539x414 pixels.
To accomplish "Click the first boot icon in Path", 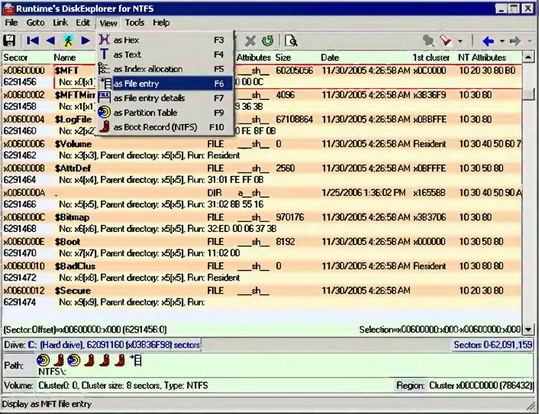I will click(x=59, y=360).
